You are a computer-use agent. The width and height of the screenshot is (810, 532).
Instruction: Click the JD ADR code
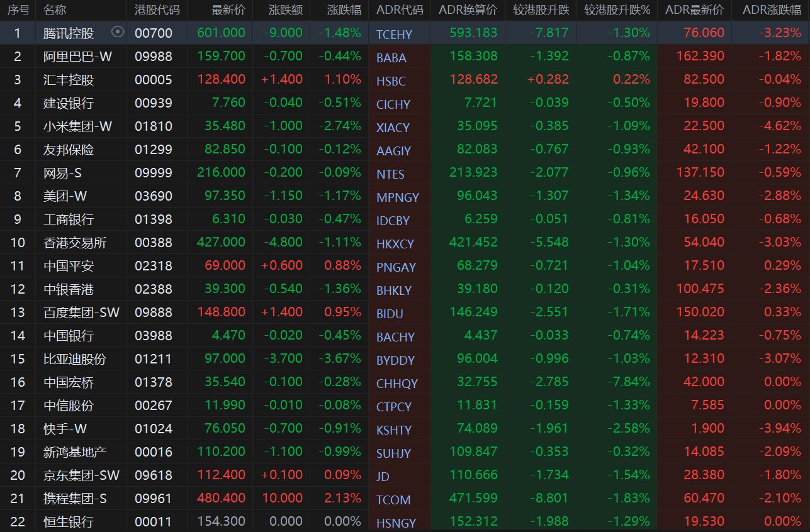point(383,477)
